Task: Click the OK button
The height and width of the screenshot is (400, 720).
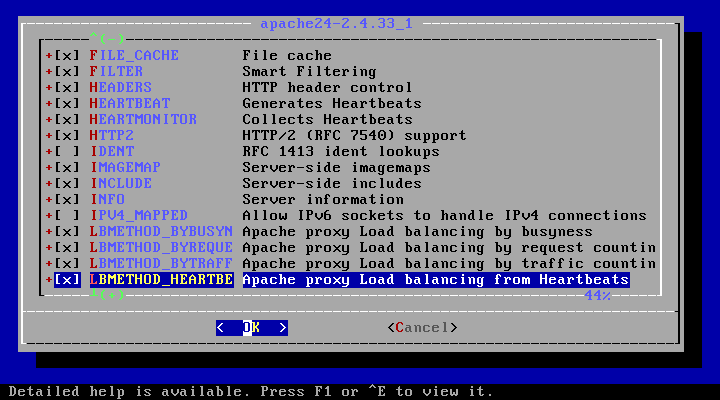Action: click(252, 327)
